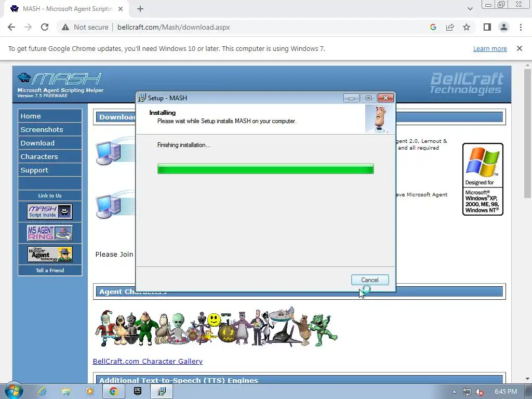Open Chrome side panel
This screenshot has width=532, height=399.
(487, 27)
